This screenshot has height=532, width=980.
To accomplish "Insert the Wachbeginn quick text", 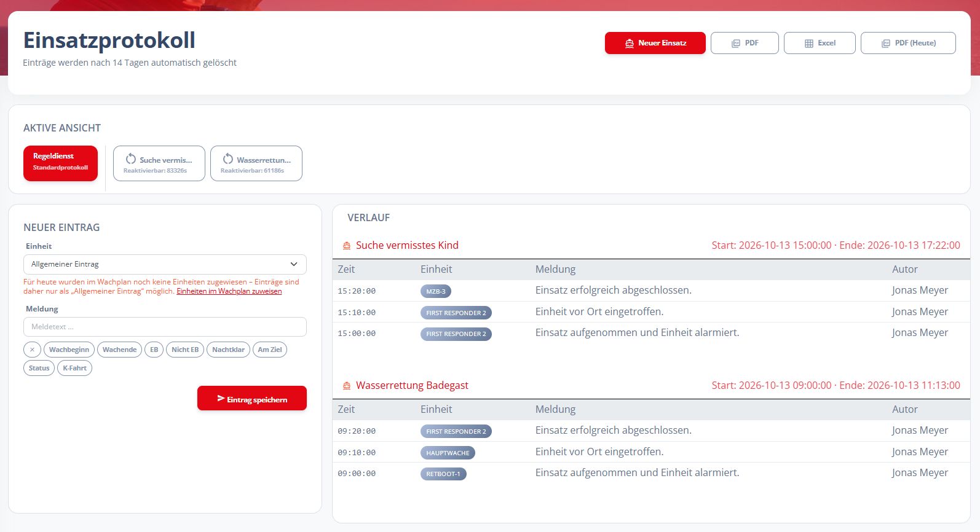I will tap(69, 350).
